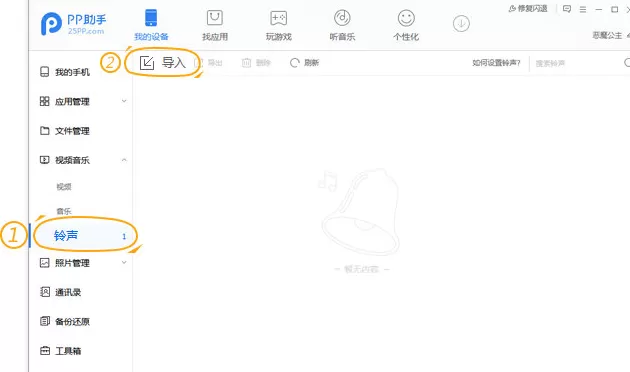Screen dimensions: 630x372
Task: Expand the 应用管理 chevron
Action: coord(124,101)
